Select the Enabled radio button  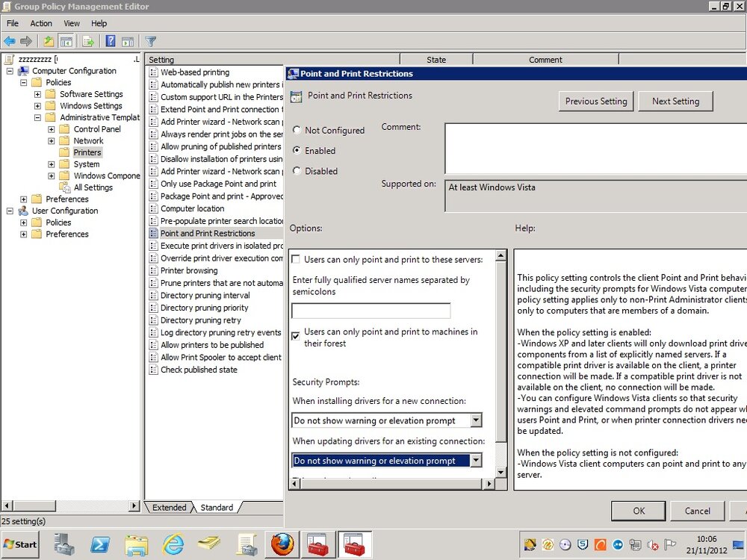pos(297,151)
